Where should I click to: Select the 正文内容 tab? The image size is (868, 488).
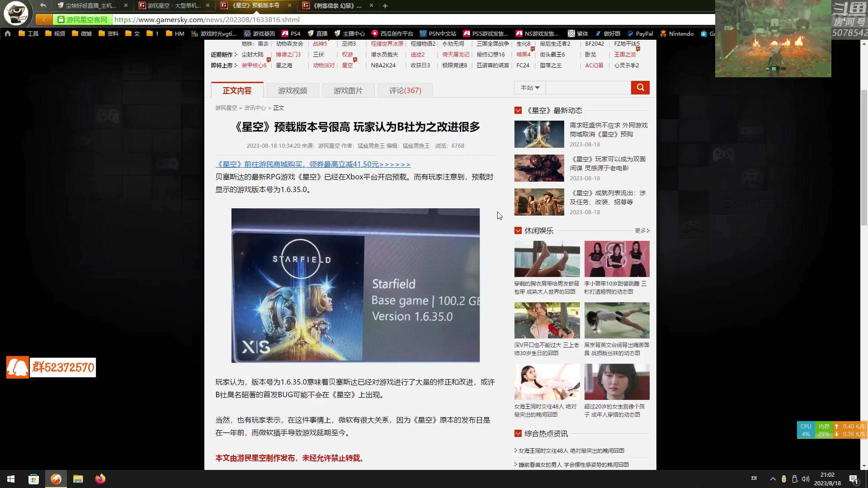[x=237, y=90]
